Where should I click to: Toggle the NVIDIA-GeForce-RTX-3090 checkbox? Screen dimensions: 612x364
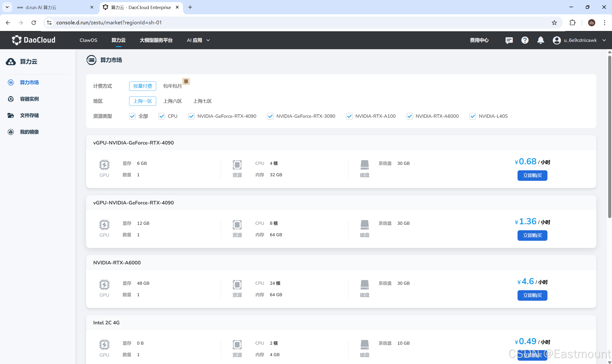[270, 116]
